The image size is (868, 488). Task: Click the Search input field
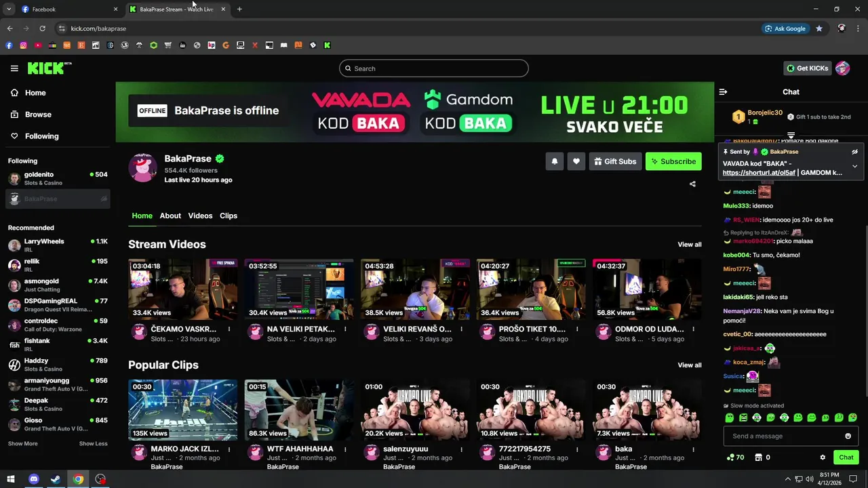click(x=434, y=68)
